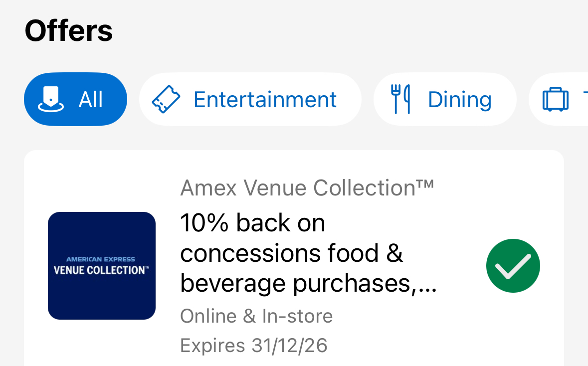Viewport: 588px width, 366px height.
Task: Select the All offers filter
Action: click(x=75, y=99)
